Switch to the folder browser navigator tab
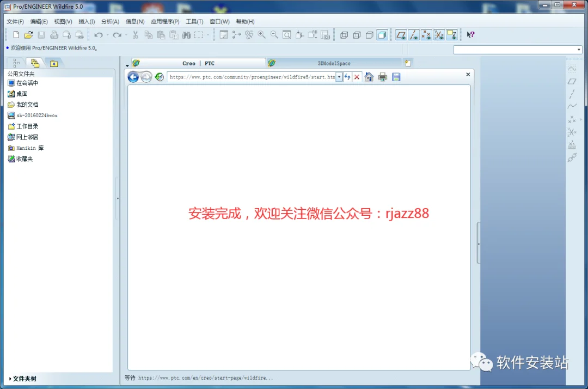 pos(35,63)
